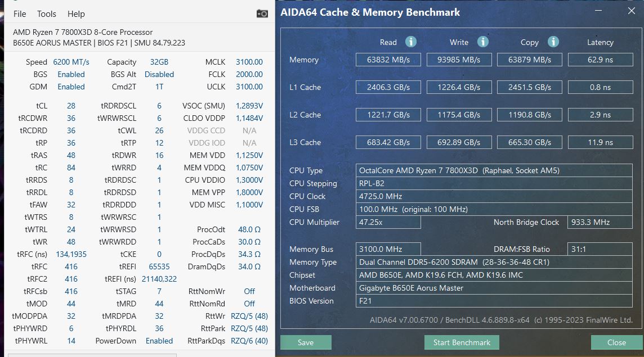Click the AMD Ryzen 7 7800X3D processor title
Screen dimensions: 644x357
[x=83, y=32]
